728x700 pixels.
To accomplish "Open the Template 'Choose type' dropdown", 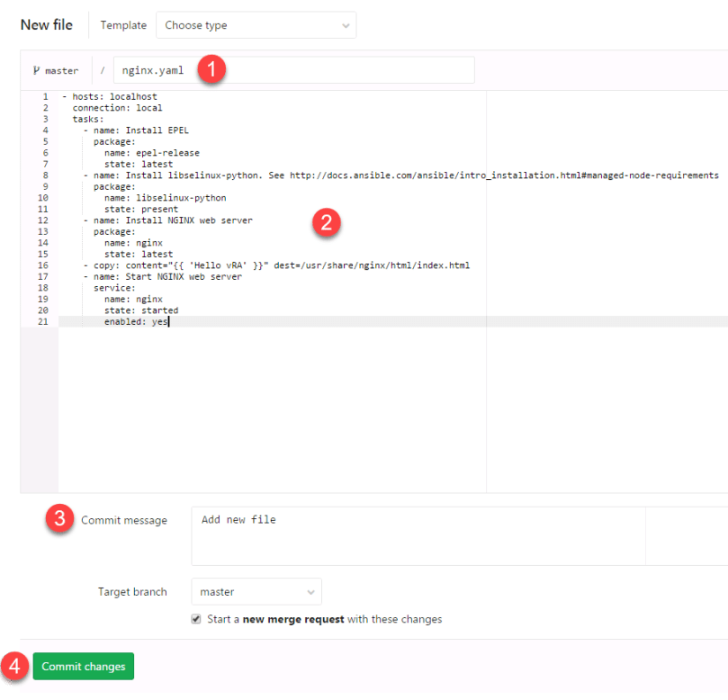I will click(x=256, y=25).
